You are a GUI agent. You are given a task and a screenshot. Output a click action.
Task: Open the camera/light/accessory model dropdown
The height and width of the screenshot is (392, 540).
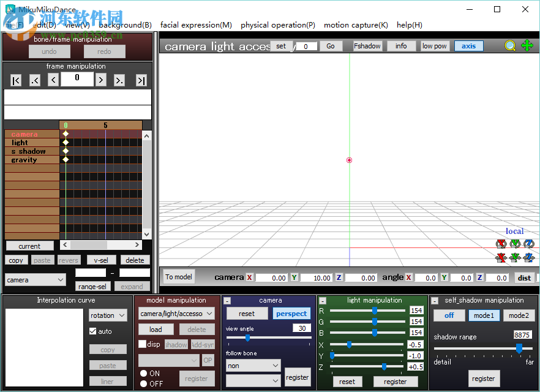coord(176,314)
